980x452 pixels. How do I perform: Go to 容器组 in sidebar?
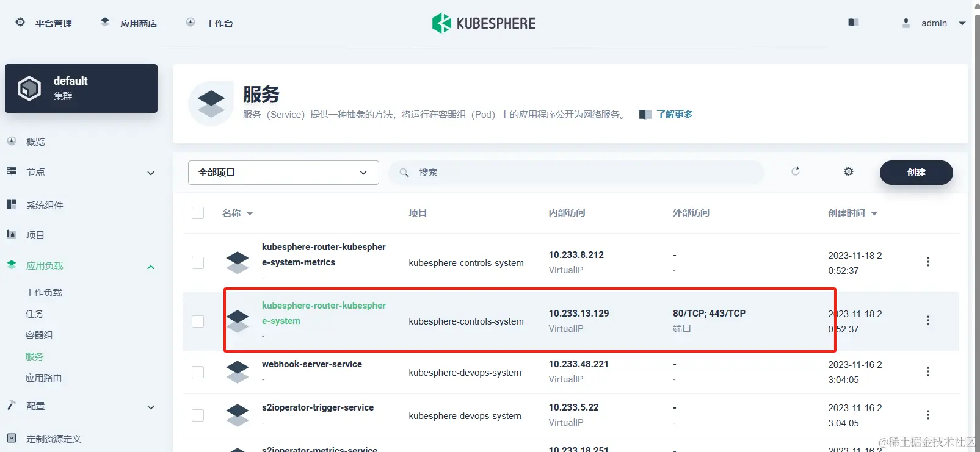pos(39,335)
